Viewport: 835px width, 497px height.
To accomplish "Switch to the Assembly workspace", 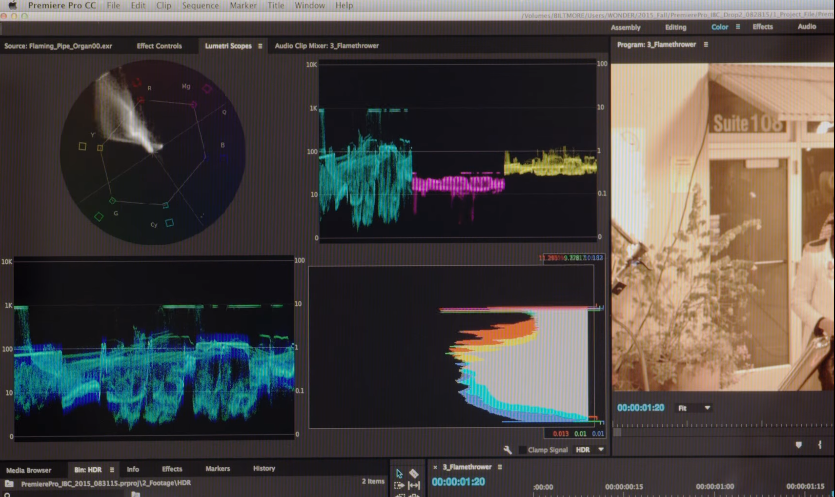I will tap(625, 27).
